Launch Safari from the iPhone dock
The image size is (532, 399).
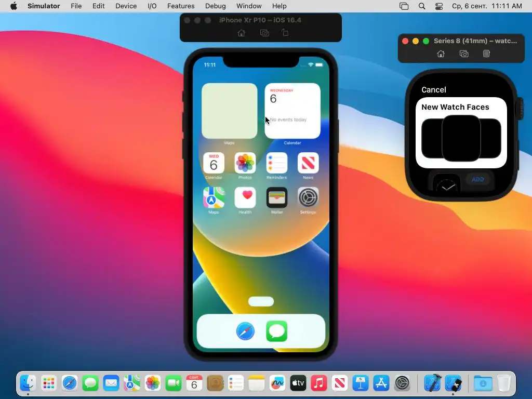(x=245, y=331)
